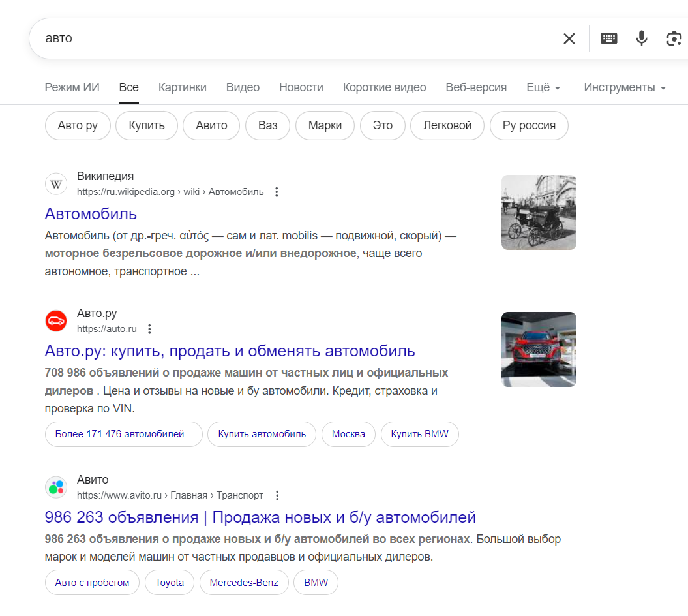Click the www.avito.ru URL breadcrumb
This screenshot has height=616, width=688.
pos(170,495)
